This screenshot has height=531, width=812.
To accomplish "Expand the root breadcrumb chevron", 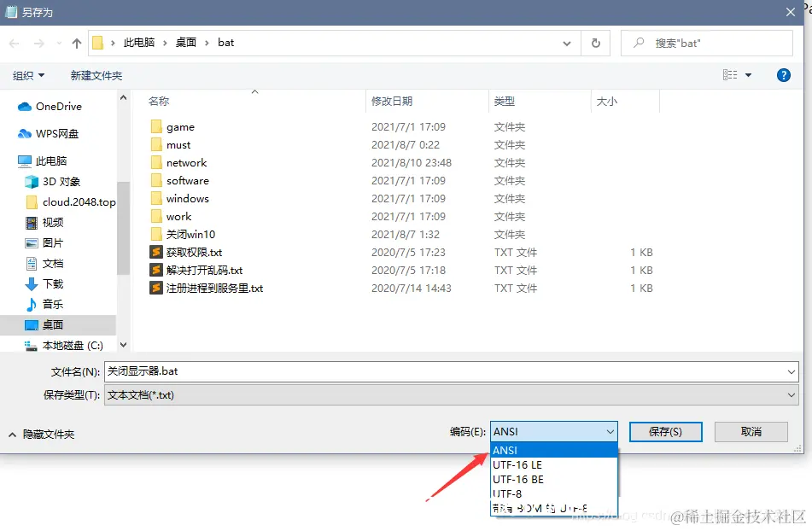I will pos(113,43).
